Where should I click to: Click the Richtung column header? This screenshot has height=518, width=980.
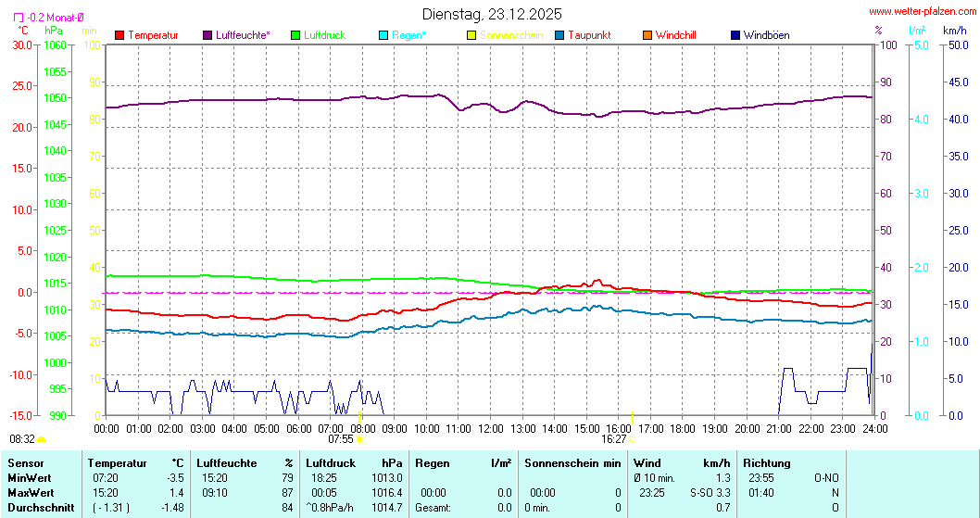point(767,462)
